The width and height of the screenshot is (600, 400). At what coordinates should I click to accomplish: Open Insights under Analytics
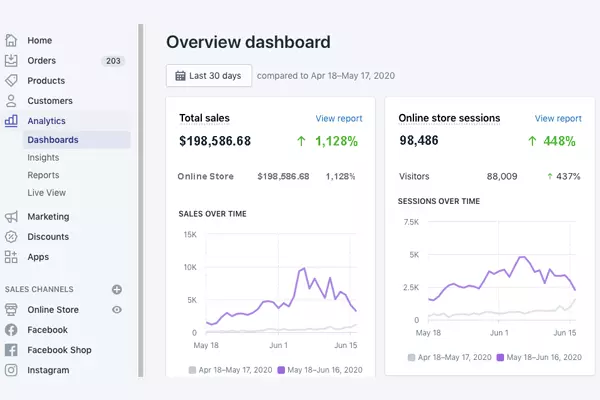coord(43,158)
